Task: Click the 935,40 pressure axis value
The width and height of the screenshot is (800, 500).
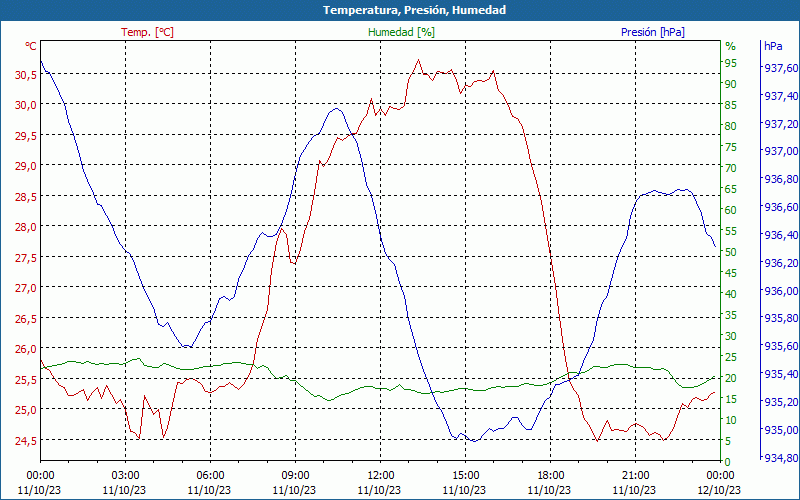Action: tap(781, 374)
